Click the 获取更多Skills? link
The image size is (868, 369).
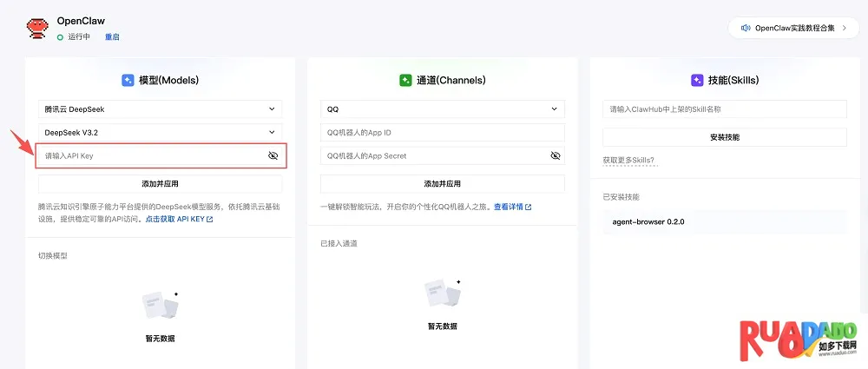click(x=628, y=161)
